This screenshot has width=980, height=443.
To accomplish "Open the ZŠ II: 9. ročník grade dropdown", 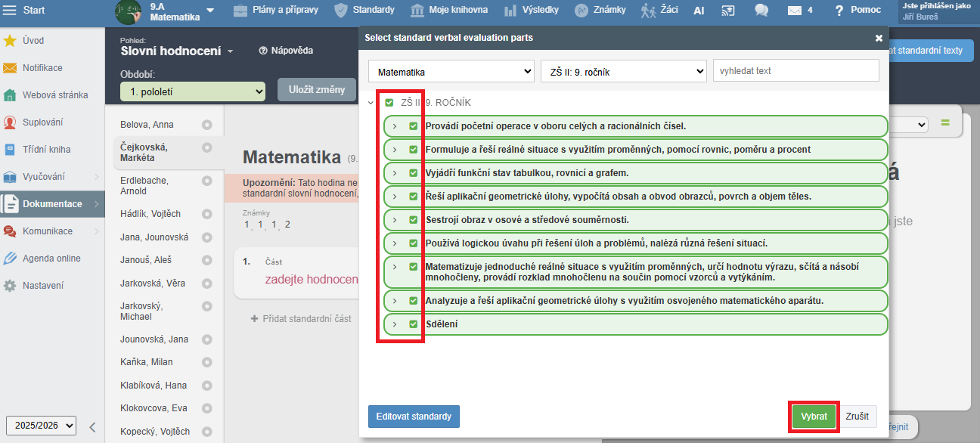I will [x=623, y=72].
